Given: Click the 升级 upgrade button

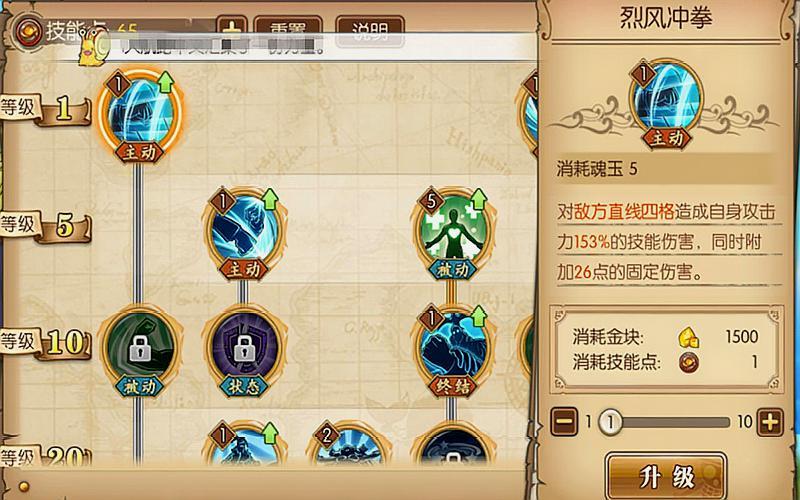Looking at the screenshot, I should [x=666, y=477].
